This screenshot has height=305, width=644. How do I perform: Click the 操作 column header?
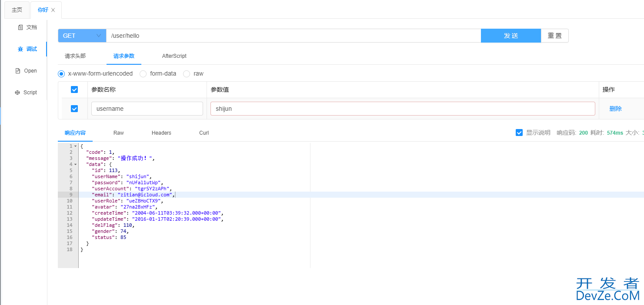pyautogui.click(x=609, y=90)
